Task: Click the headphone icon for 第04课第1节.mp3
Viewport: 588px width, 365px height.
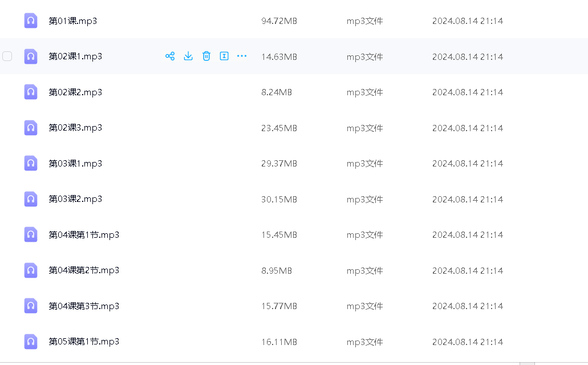Action: click(x=31, y=234)
